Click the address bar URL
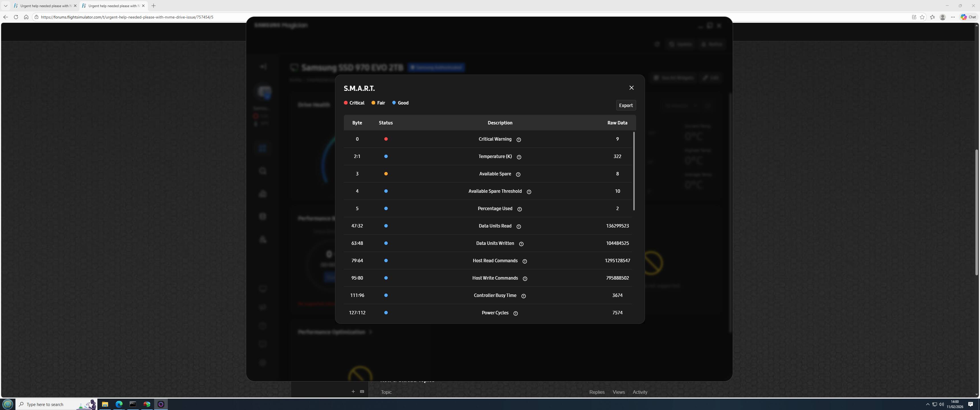Image resolution: width=980 pixels, height=410 pixels. coord(127,17)
